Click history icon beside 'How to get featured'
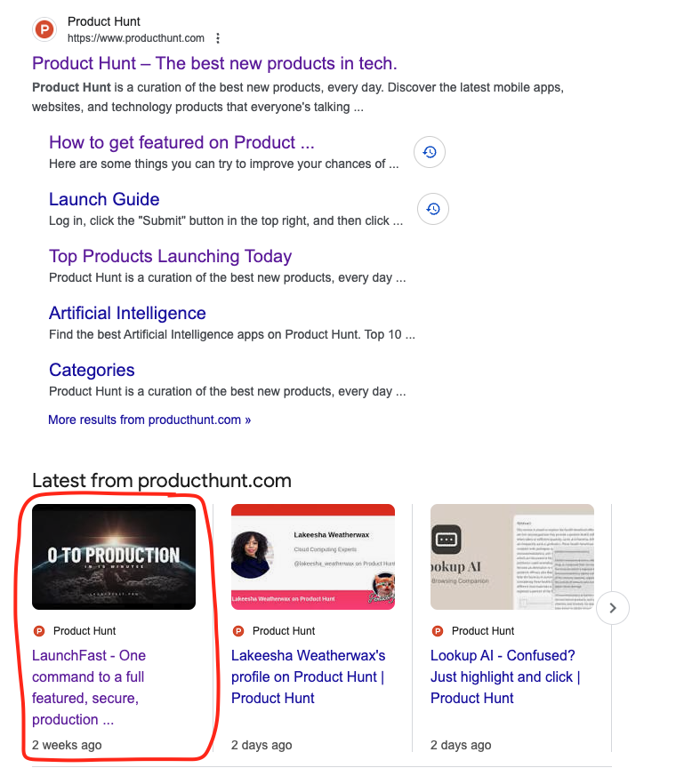The image size is (676, 784). tap(430, 152)
